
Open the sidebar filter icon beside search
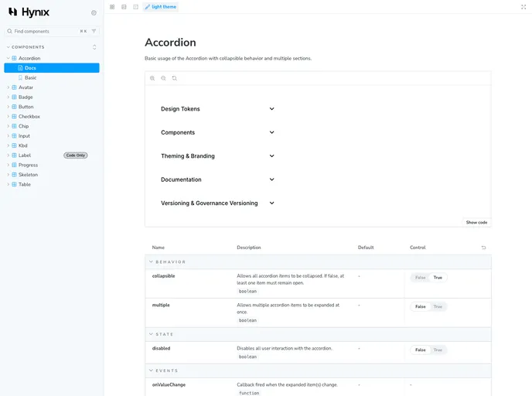[94, 31]
